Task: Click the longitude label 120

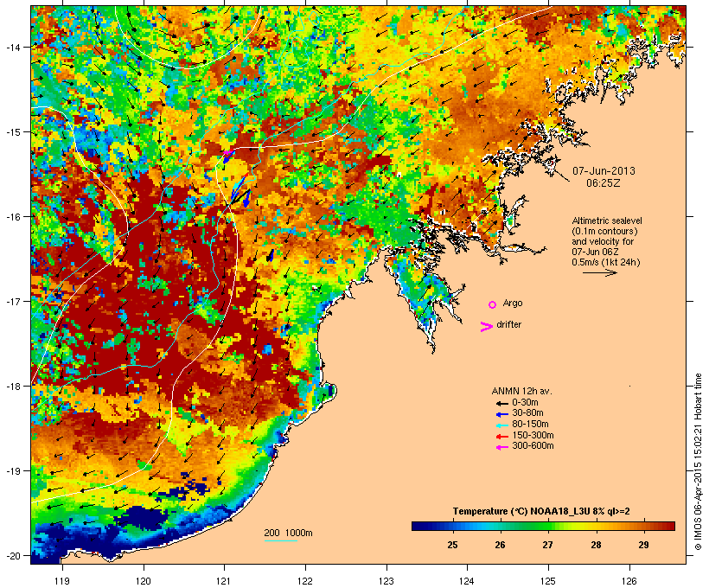Action: point(144,581)
